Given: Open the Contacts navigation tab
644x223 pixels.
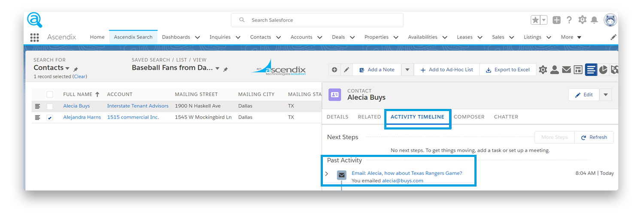Looking at the screenshot, I should (261, 37).
